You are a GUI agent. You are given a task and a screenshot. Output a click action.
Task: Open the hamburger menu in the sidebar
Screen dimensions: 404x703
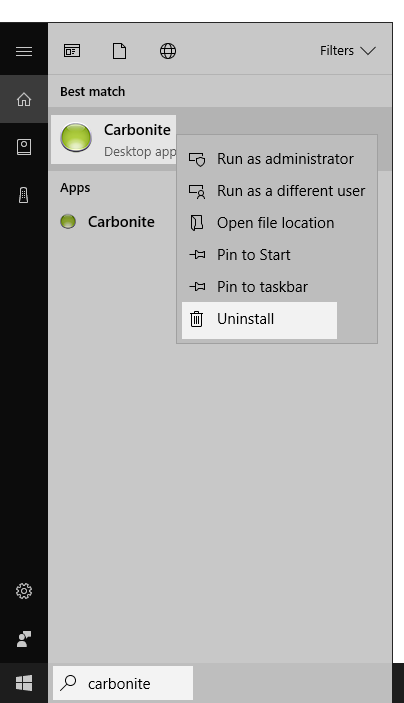[x=24, y=51]
